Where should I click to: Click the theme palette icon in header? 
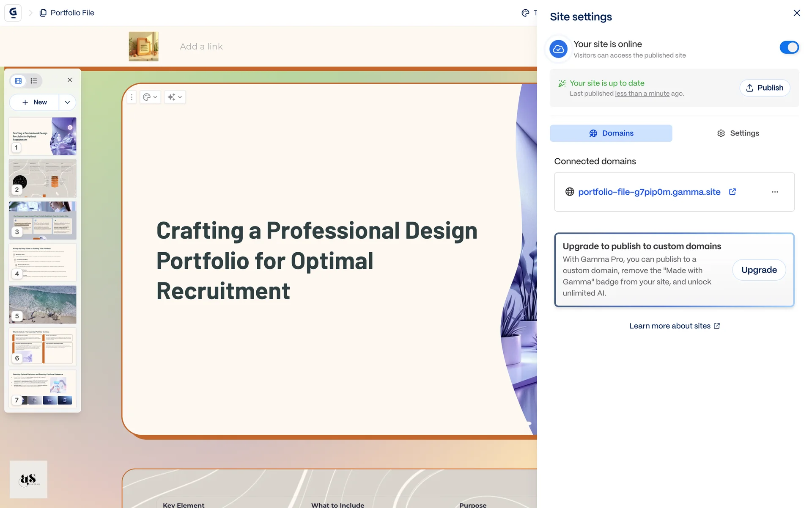(525, 13)
